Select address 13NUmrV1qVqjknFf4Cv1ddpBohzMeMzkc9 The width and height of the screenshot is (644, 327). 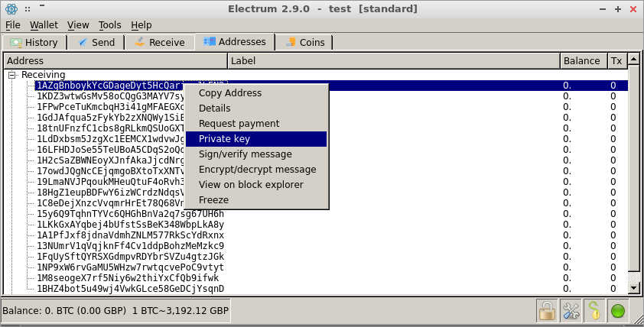point(131,246)
